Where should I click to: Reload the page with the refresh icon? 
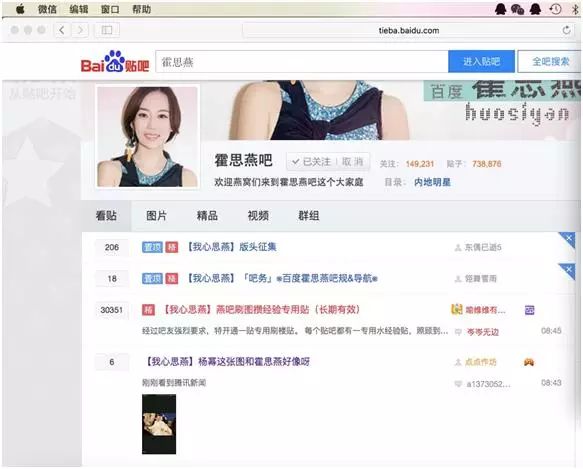pyautogui.click(x=566, y=30)
